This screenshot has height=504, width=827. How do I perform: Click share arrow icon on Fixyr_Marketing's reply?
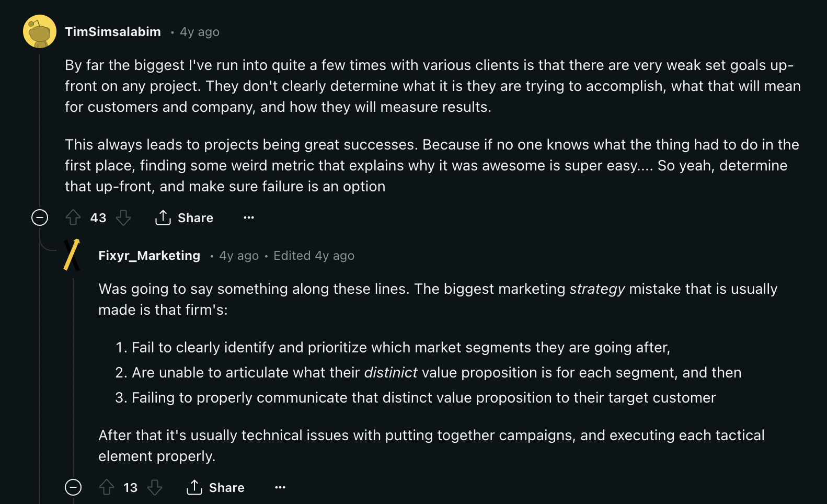(x=194, y=487)
